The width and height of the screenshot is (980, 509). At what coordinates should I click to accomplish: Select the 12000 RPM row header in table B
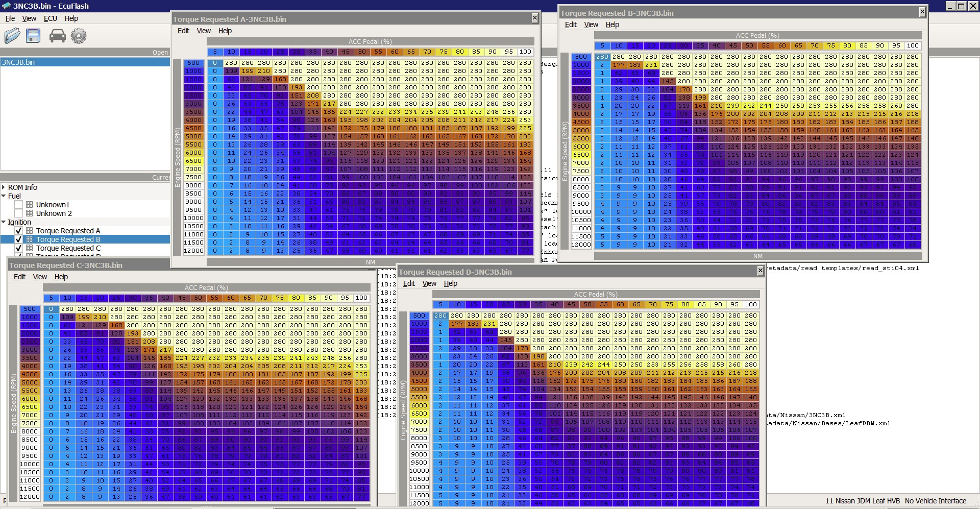point(581,245)
